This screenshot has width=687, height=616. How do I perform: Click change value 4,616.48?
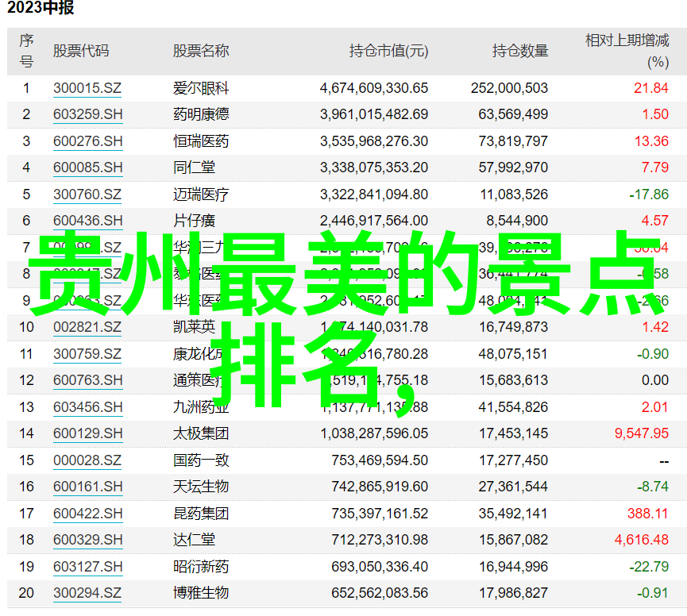642,540
